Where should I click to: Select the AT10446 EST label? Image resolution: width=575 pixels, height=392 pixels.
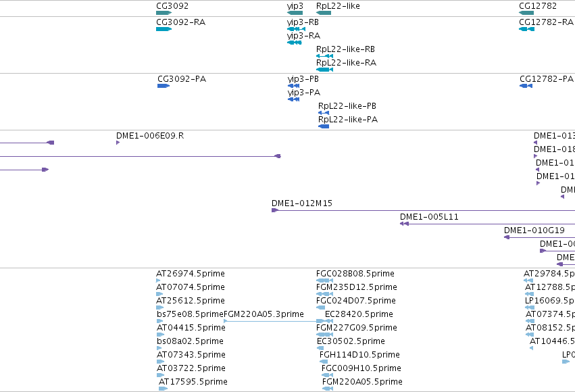552,341
